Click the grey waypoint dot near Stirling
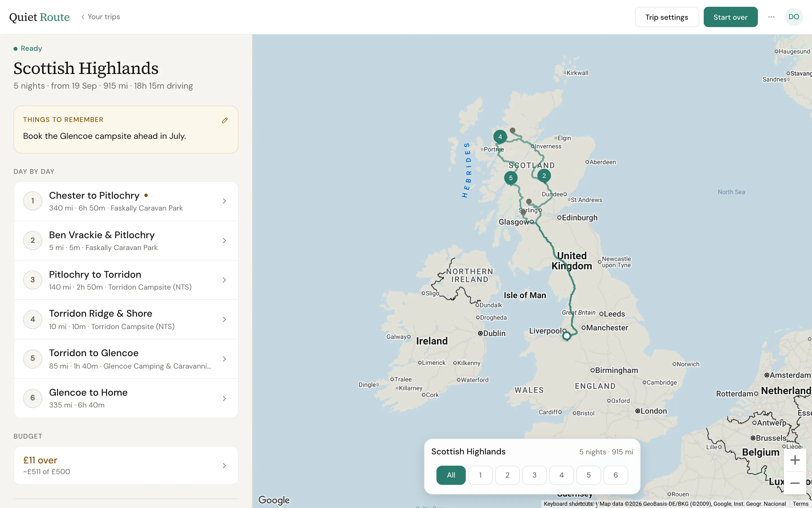812x508 pixels. point(529,202)
